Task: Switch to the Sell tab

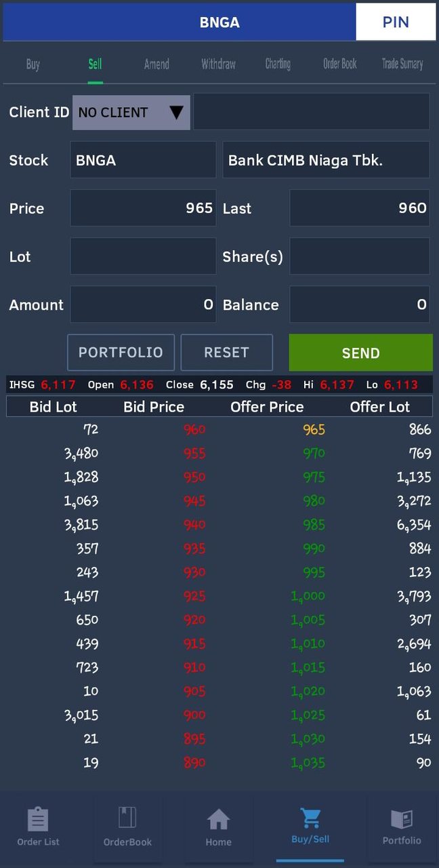Action: pos(95,64)
